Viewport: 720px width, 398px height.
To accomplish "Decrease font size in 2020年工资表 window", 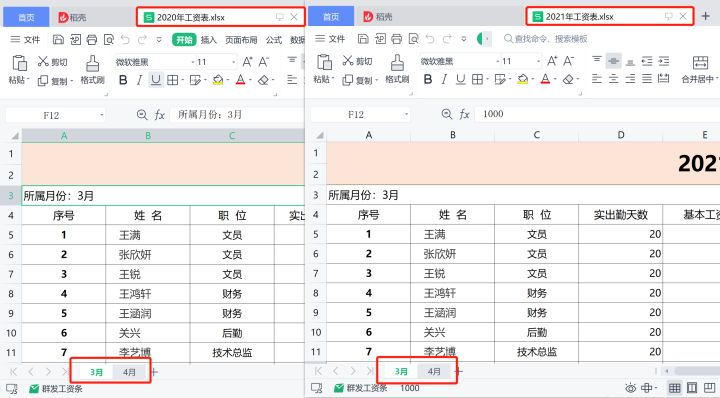I will (x=264, y=62).
